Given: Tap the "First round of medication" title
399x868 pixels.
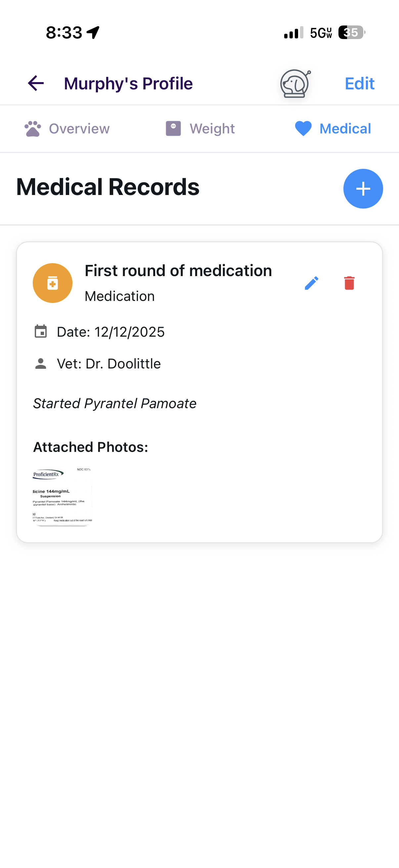Looking at the screenshot, I should (x=178, y=270).
